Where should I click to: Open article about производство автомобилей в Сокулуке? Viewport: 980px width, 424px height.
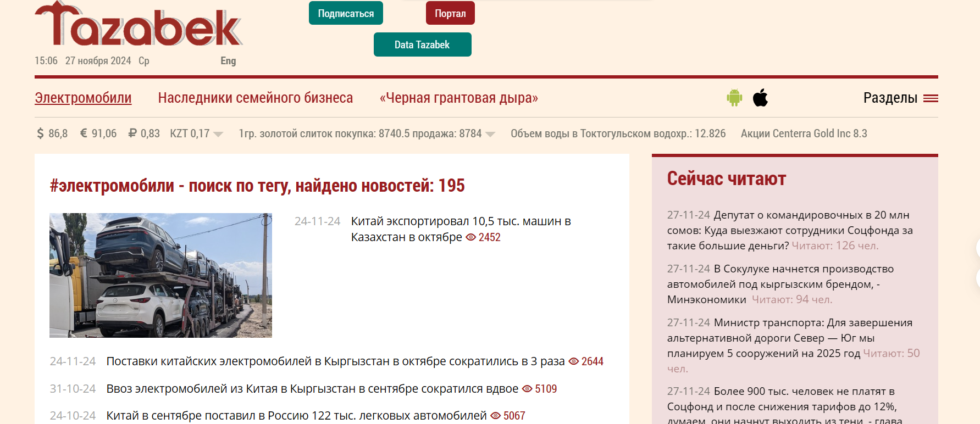(x=780, y=284)
